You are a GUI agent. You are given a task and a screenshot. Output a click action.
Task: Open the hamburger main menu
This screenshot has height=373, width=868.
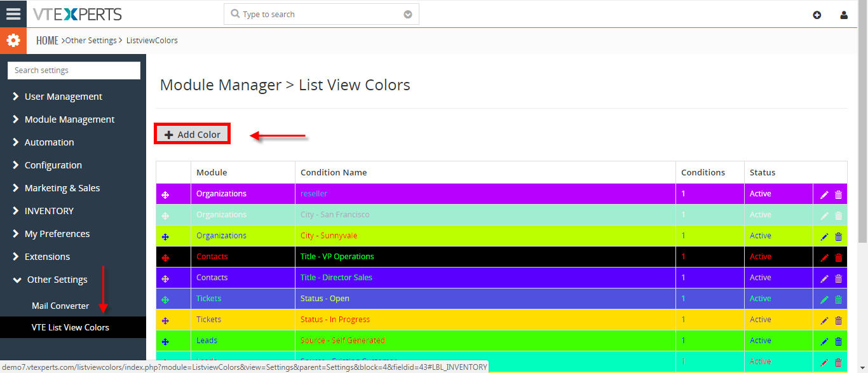pyautogui.click(x=13, y=14)
